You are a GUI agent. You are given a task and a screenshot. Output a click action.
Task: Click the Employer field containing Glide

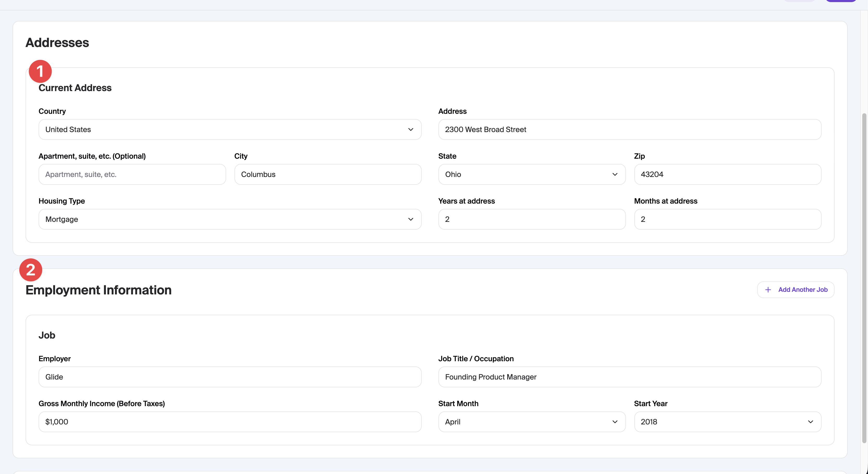[x=230, y=377]
